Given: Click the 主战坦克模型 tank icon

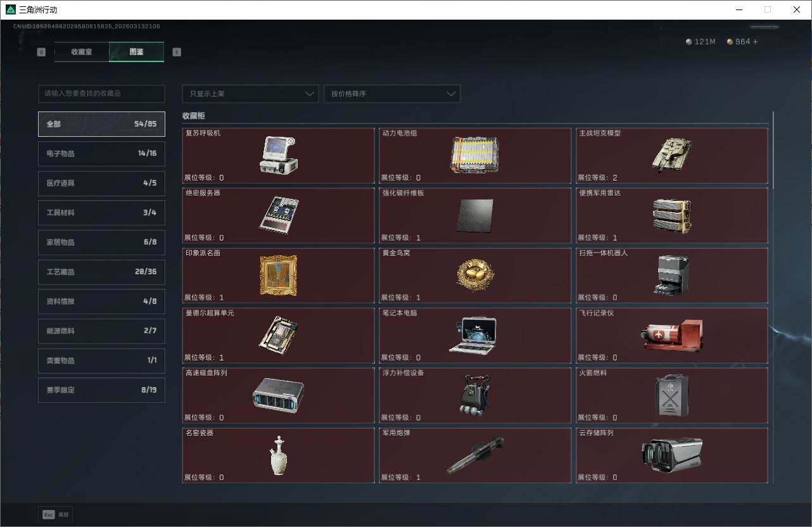Looking at the screenshot, I should 671,154.
